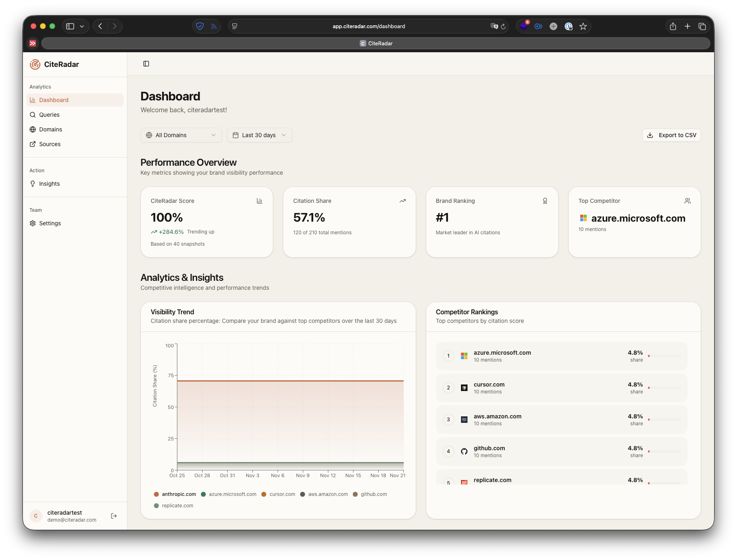Click the Sources external-link icon
Image resolution: width=737 pixels, height=560 pixels.
point(33,144)
